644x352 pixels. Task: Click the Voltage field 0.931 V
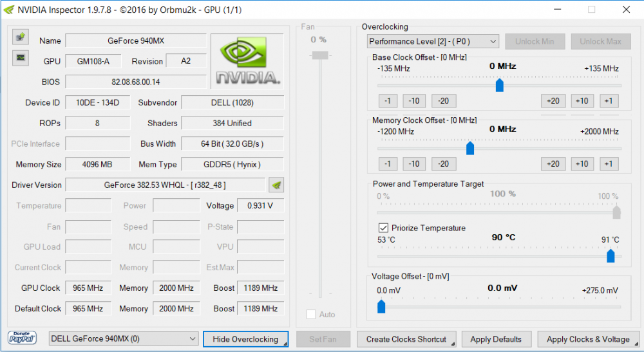(x=260, y=205)
